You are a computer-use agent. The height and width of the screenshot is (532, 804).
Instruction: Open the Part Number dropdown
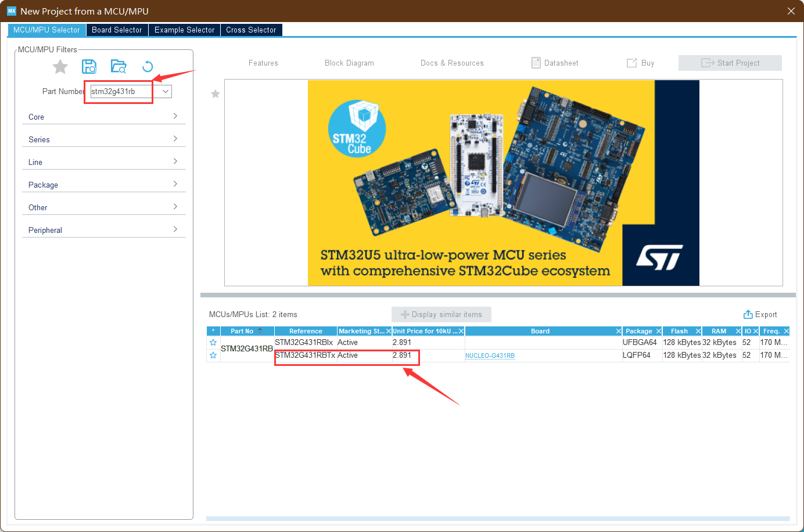[164, 91]
